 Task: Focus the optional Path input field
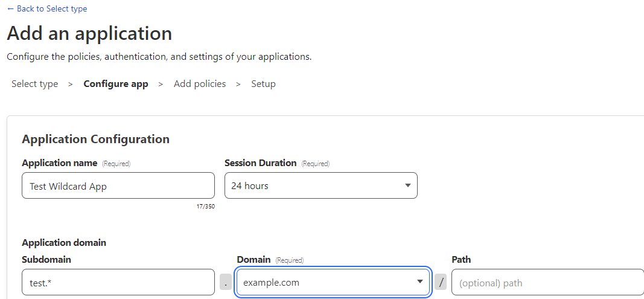coord(548,282)
